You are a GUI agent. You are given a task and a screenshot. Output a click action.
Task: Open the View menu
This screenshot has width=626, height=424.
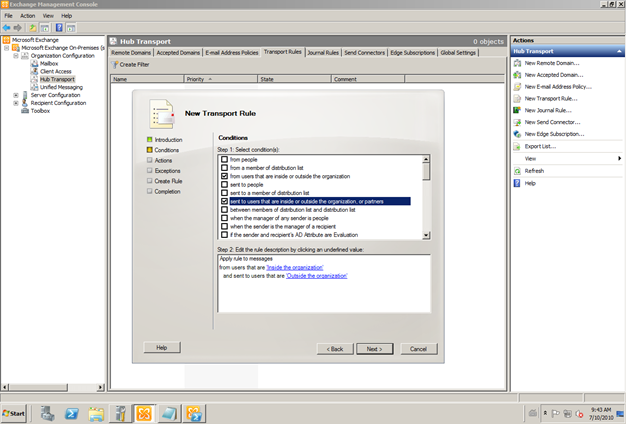pyautogui.click(x=48, y=16)
